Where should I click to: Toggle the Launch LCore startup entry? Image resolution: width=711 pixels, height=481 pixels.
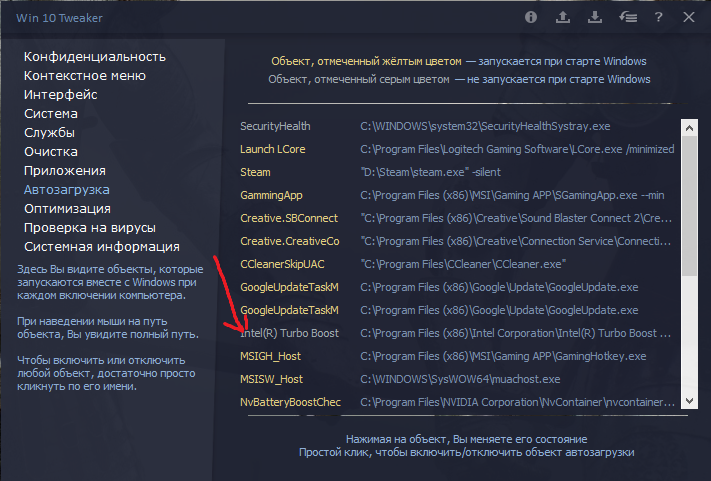272,149
